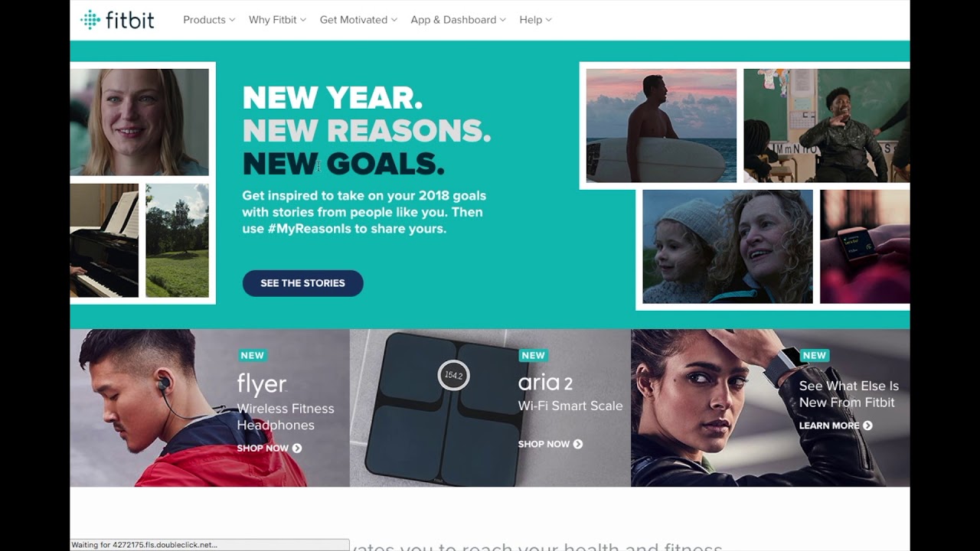
Task: Click the NEW badge above See What Else
Action: pyautogui.click(x=814, y=355)
